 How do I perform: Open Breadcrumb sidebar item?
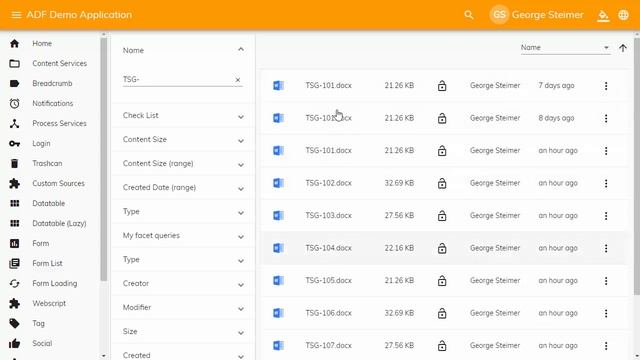(x=52, y=83)
